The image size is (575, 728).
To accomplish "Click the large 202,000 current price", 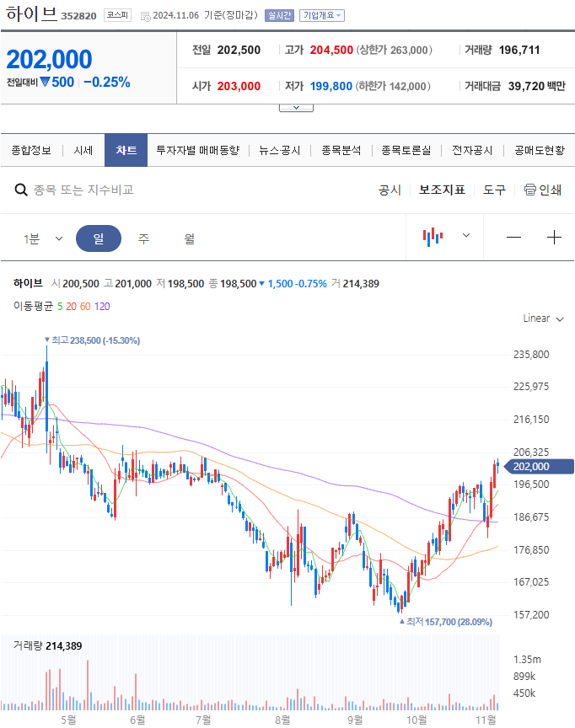I will tap(49, 60).
